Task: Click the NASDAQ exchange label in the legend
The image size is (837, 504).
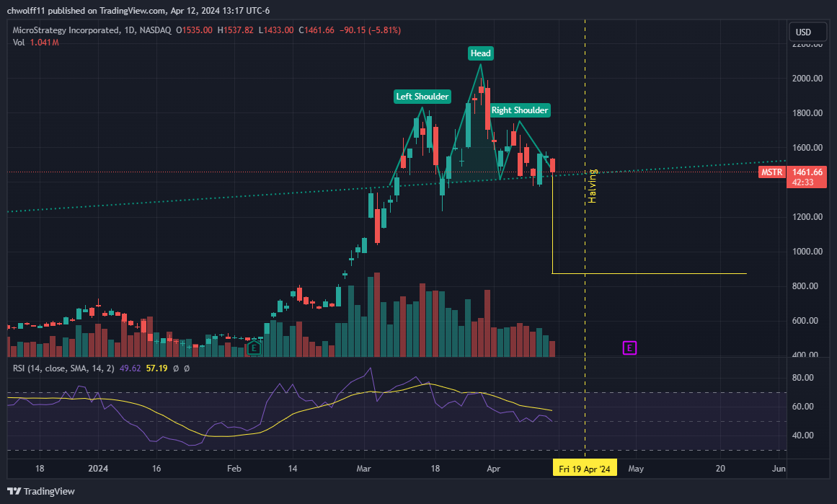Action: [x=155, y=30]
